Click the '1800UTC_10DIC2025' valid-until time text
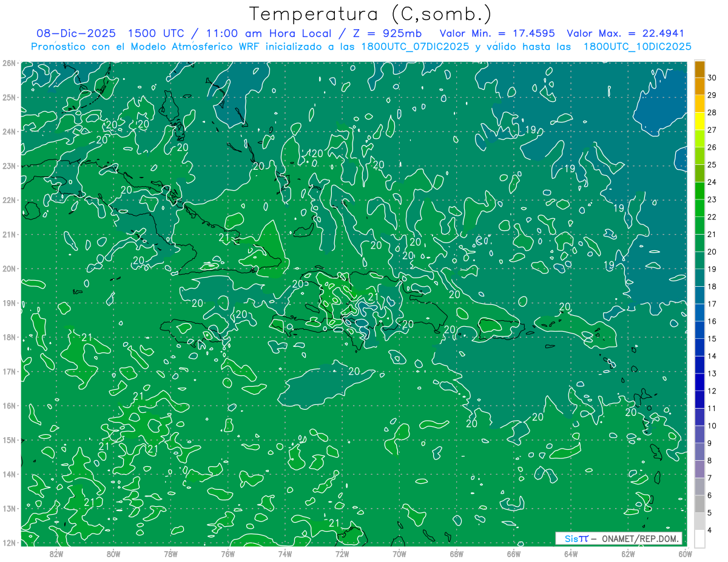 pyautogui.click(x=638, y=47)
